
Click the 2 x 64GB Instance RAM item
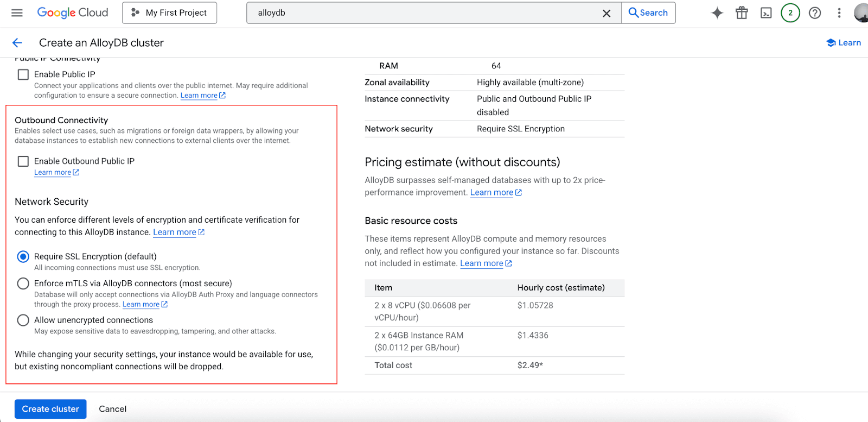[419, 342]
